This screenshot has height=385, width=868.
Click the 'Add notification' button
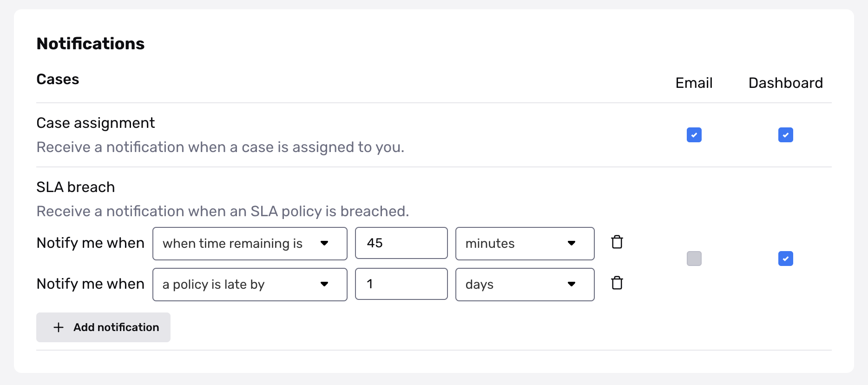tap(103, 327)
